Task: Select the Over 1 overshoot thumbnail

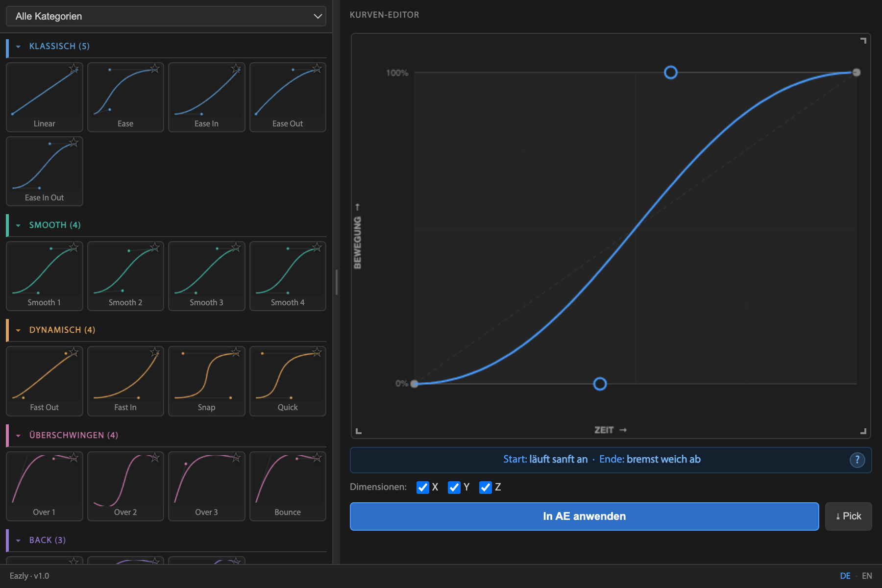Action: [44, 486]
